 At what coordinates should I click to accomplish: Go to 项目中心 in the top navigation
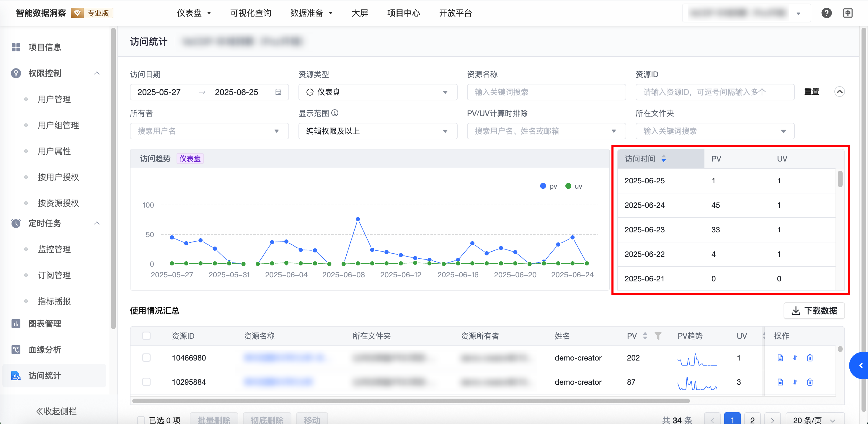point(403,13)
